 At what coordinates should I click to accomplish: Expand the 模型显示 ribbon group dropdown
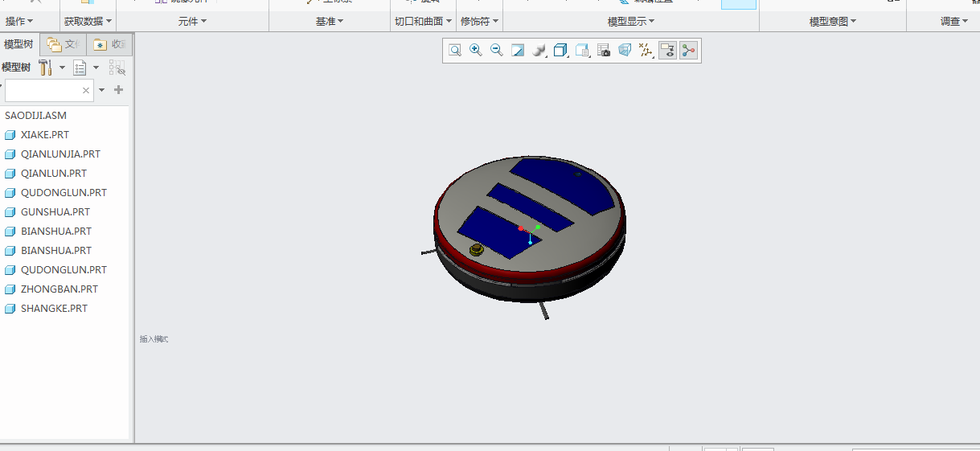click(x=631, y=22)
